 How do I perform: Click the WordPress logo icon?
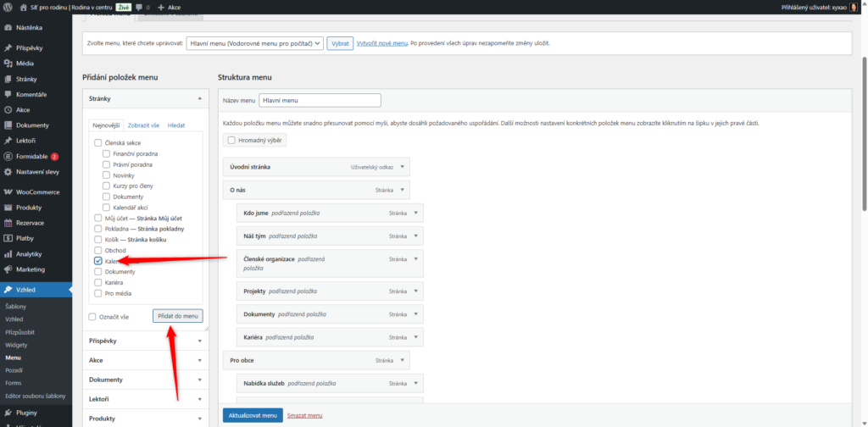(x=8, y=7)
